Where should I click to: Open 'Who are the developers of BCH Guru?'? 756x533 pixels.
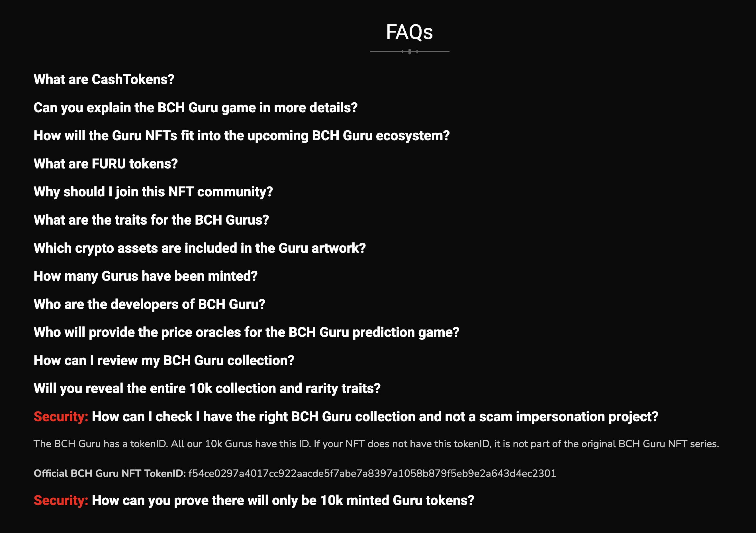[149, 304]
